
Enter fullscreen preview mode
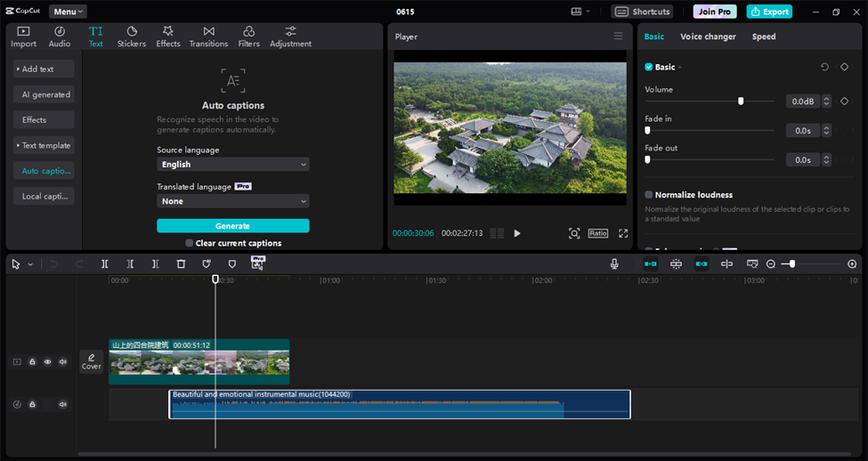tap(623, 233)
